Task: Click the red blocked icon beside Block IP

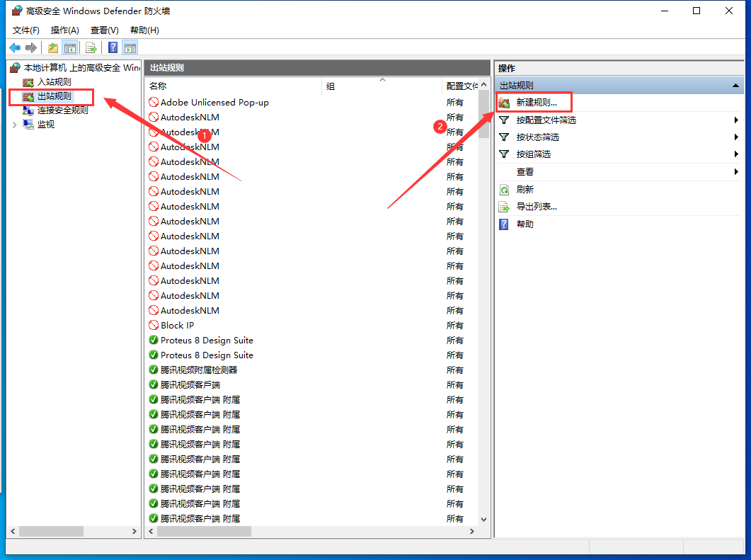Action: coord(154,326)
